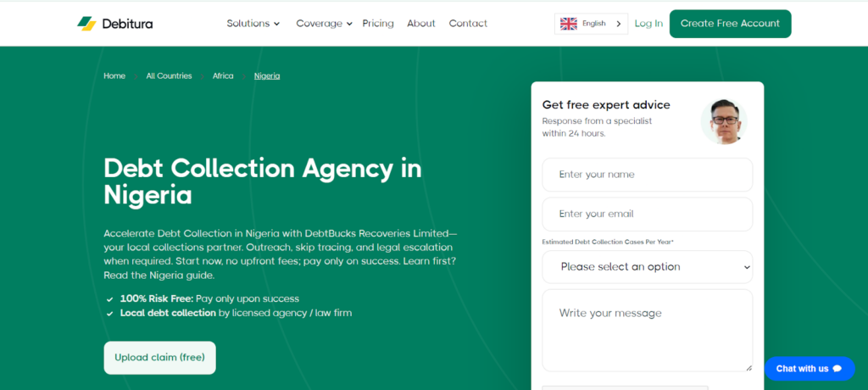Viewport: 868px width, 390px height.
Task: Focus the 'Enter your name' field
Action: pos(648,175)
